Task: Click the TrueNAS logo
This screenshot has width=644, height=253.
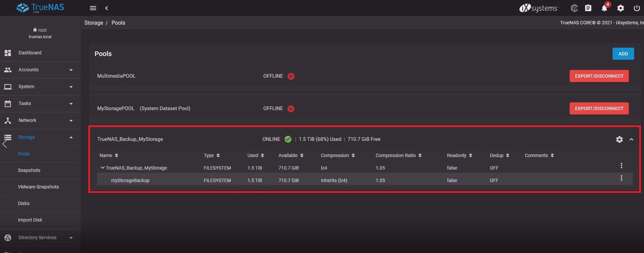Action: tap(40, 8)
